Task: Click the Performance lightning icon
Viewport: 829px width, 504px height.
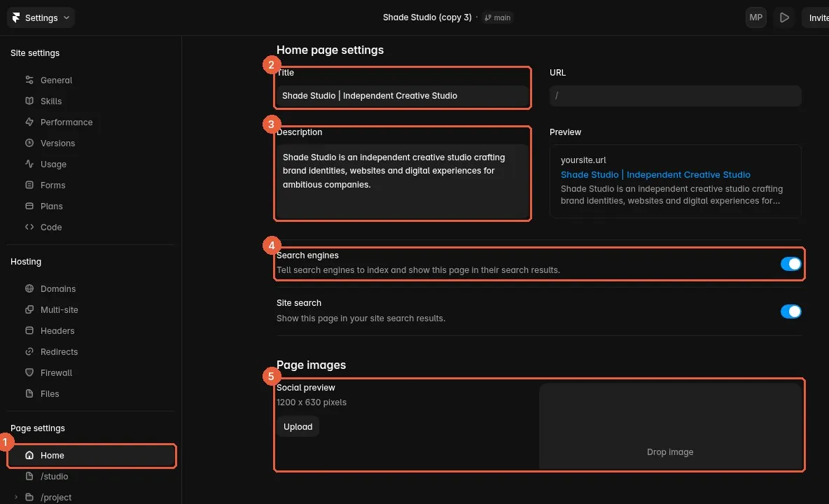Action: 29,122
